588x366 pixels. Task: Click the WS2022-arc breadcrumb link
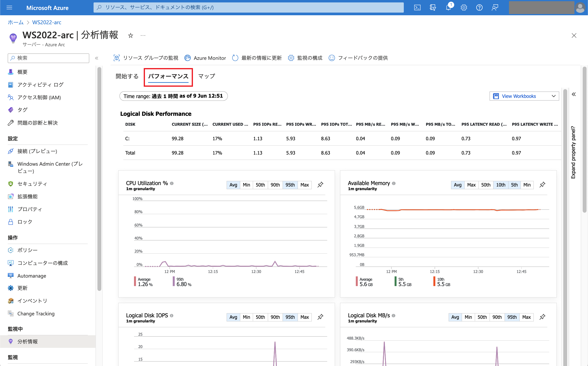pyautogui.click(x=47, y=23)
